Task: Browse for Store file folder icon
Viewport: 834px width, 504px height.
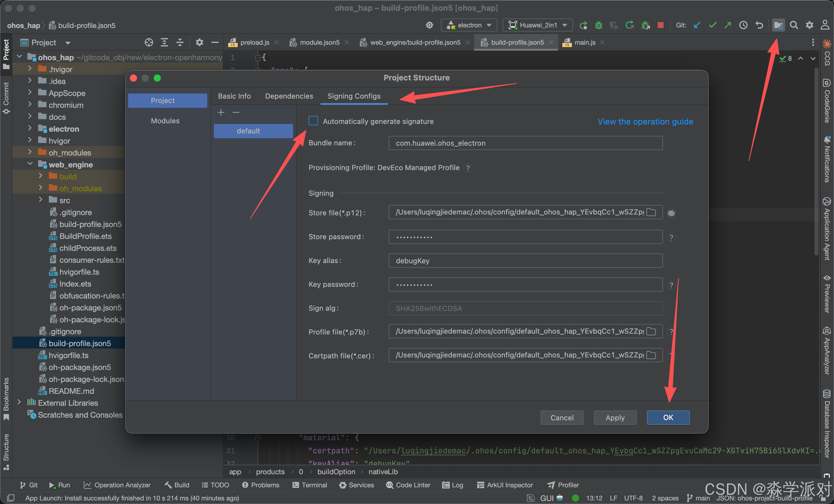Action: coord(651,212)
